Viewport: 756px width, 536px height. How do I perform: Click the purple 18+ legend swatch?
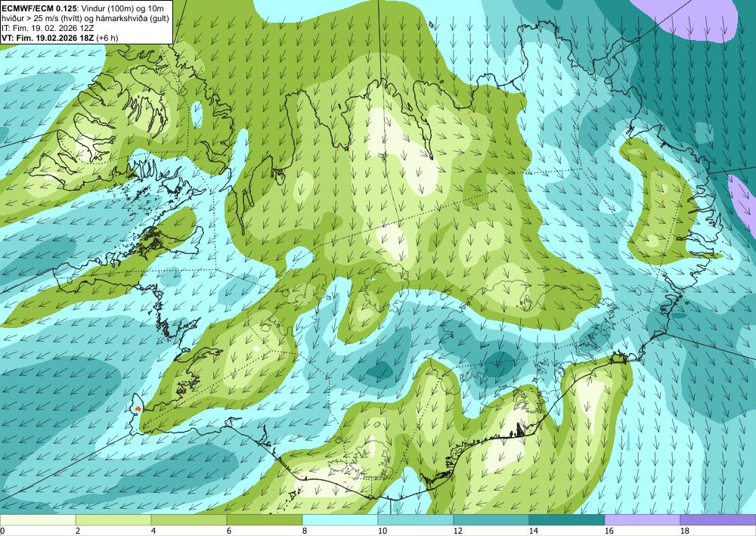coord(718,519)
